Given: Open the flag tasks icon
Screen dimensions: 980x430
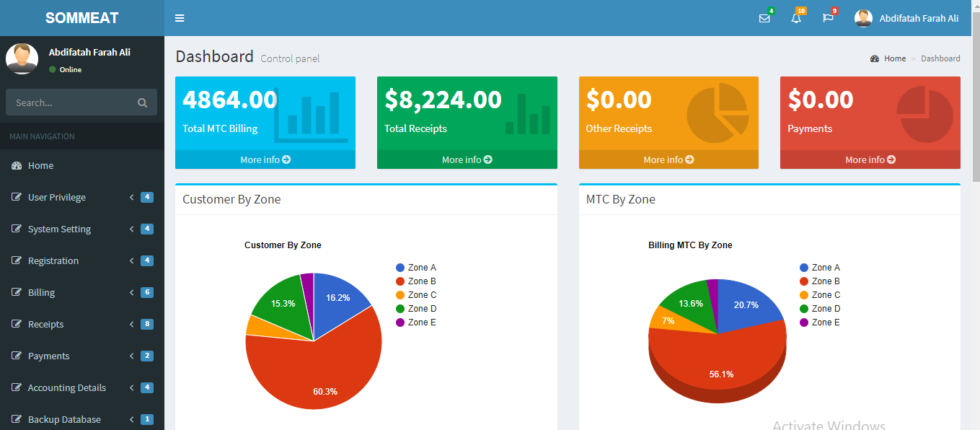Looking at the screenshot, I should pos(828,18).
